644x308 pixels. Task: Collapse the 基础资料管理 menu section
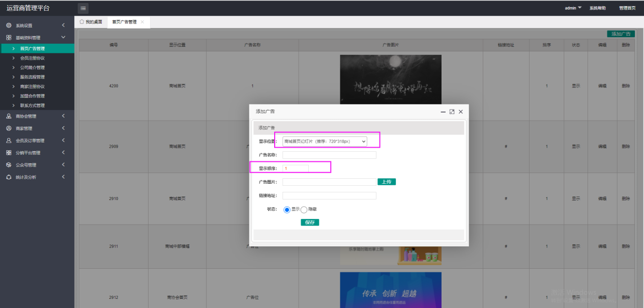click(63, 38)
